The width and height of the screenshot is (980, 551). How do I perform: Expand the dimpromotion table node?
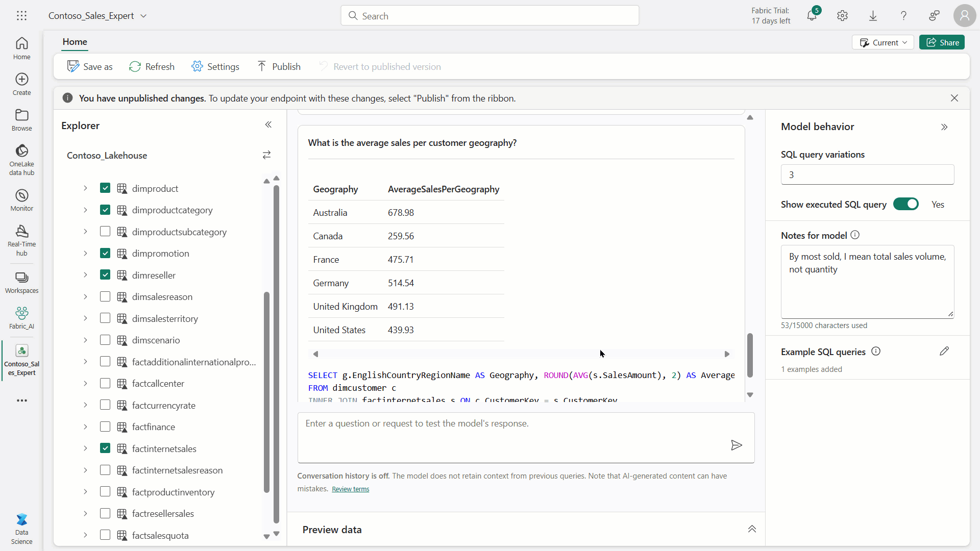85,253
